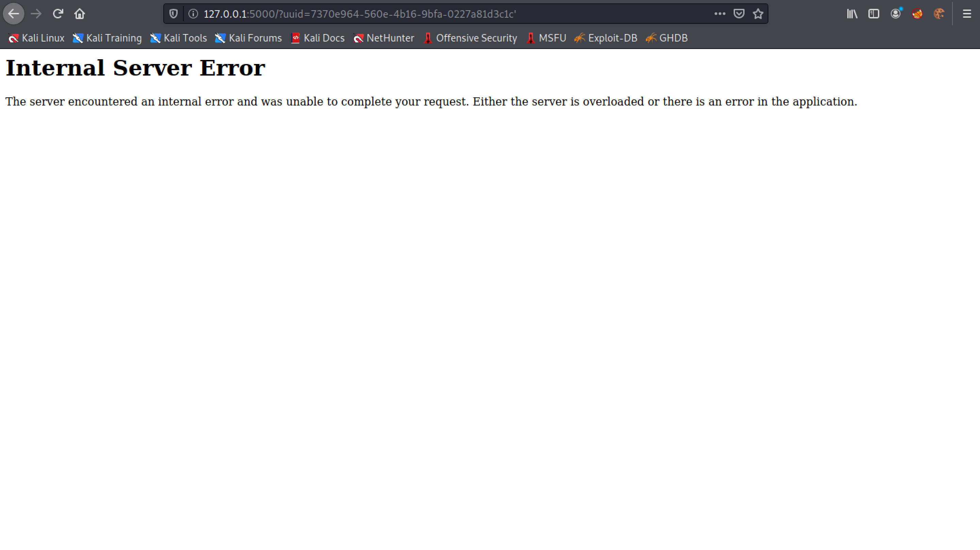980x550 pixels.
Task: Click the forward navigation arrow
Action: click(36, 14)
